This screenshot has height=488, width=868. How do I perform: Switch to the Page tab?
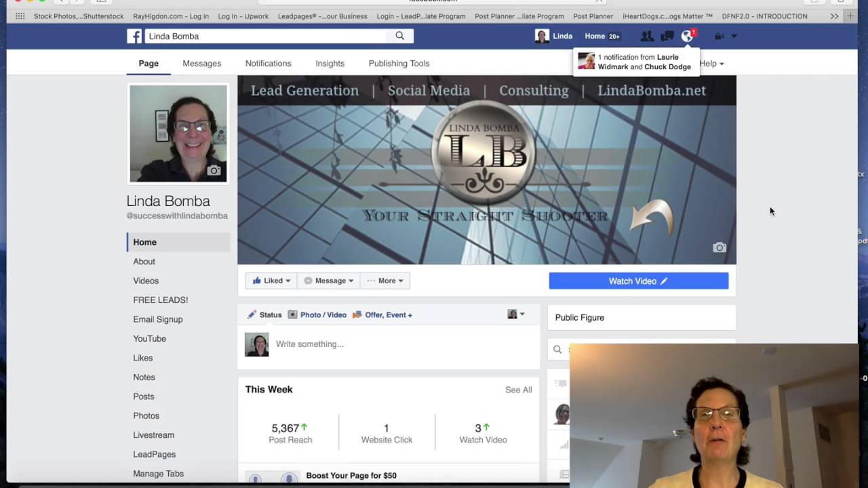tap(149, 64)
